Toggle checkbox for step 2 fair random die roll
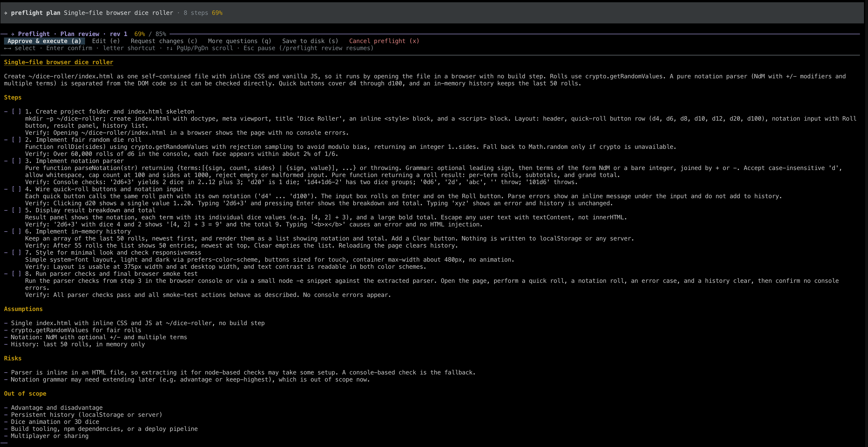 point(16,140)
